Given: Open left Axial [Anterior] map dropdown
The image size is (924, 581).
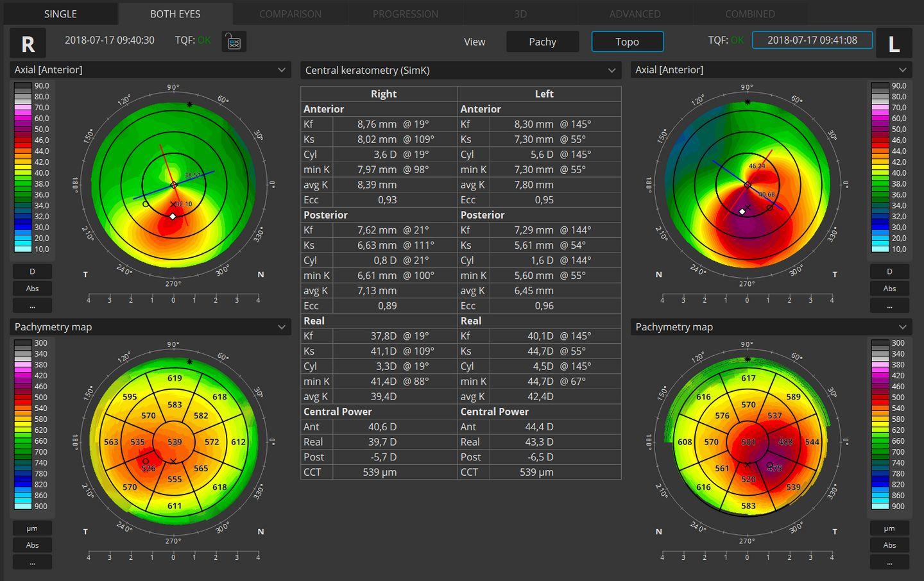Looking at the screenshot, I should (x=281, y=70).
